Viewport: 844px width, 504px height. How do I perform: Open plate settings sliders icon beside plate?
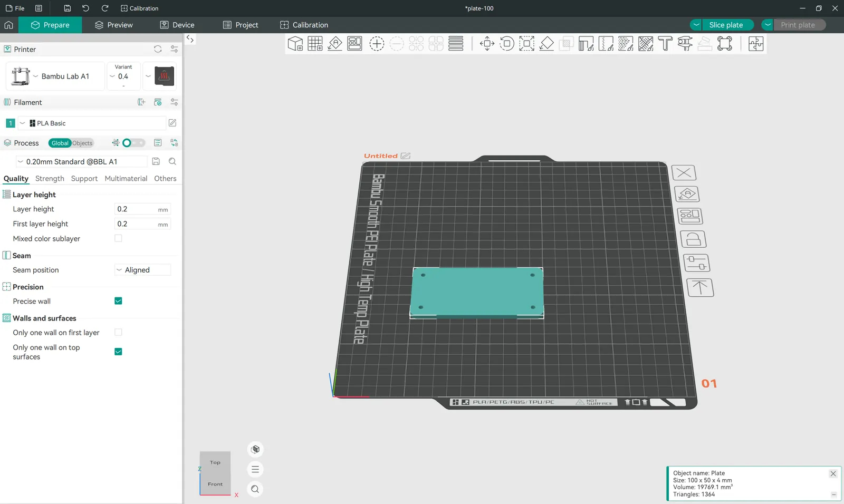[x=696, y=263]
